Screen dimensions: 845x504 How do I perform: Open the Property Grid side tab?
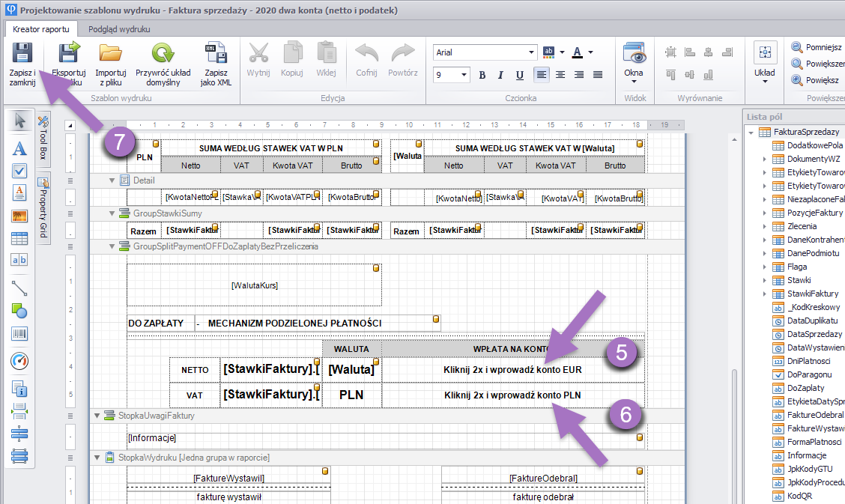click(x=43, y=208)
